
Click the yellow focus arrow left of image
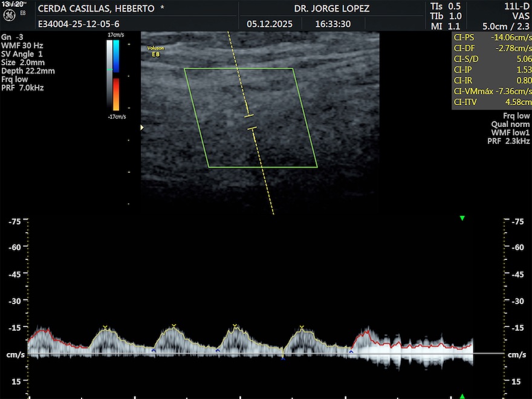pos(143,128)
